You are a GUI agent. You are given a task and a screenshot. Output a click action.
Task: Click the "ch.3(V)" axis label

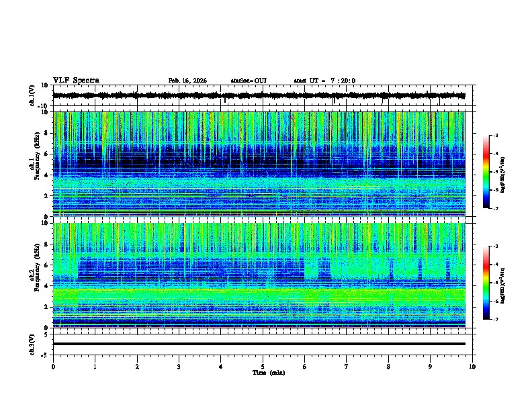[32, 345]
